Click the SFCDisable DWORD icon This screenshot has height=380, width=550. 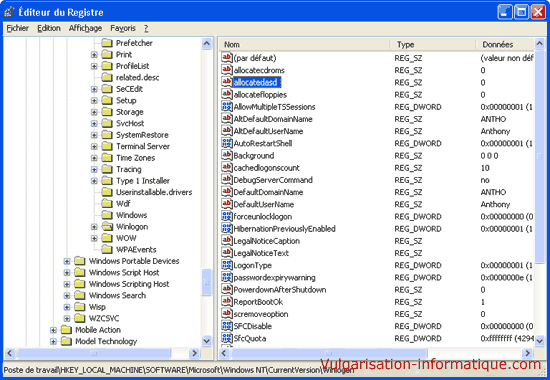227,326
